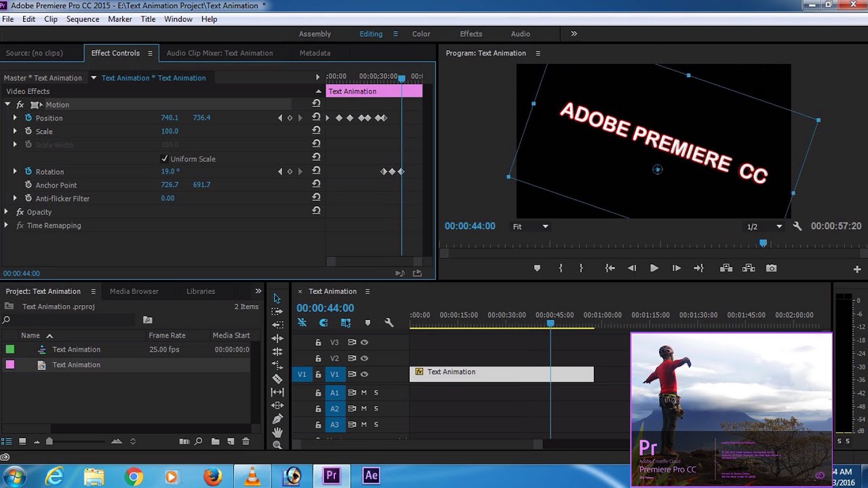
Task: Select the Track Select Forward tool
Action: (x=277, y=312)
